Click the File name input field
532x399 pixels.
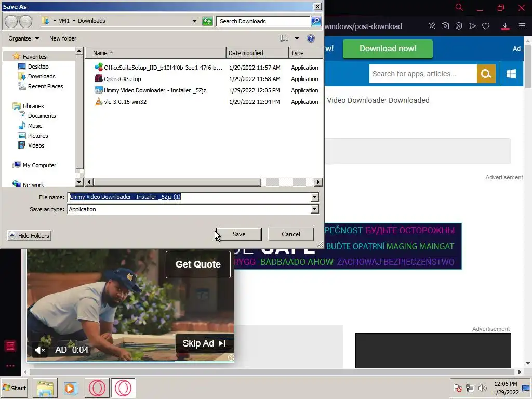(189, 197)
